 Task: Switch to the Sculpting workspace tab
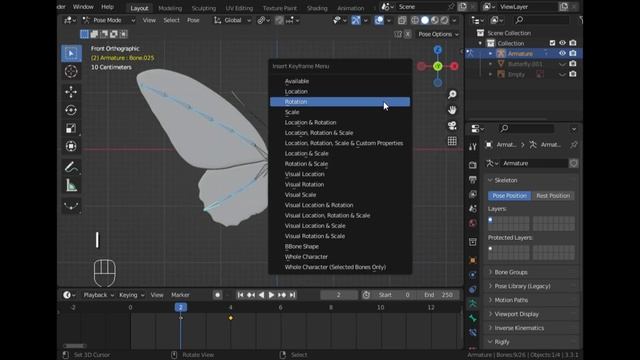(x=204, y=8)
